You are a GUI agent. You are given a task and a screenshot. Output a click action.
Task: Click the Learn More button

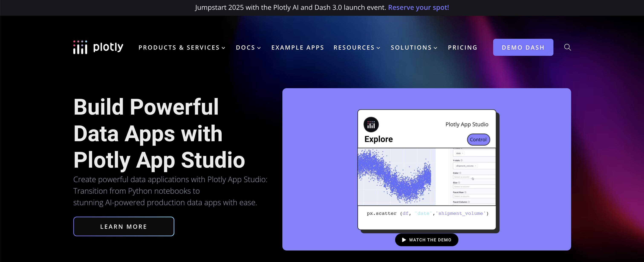click(x=124, y=226)
